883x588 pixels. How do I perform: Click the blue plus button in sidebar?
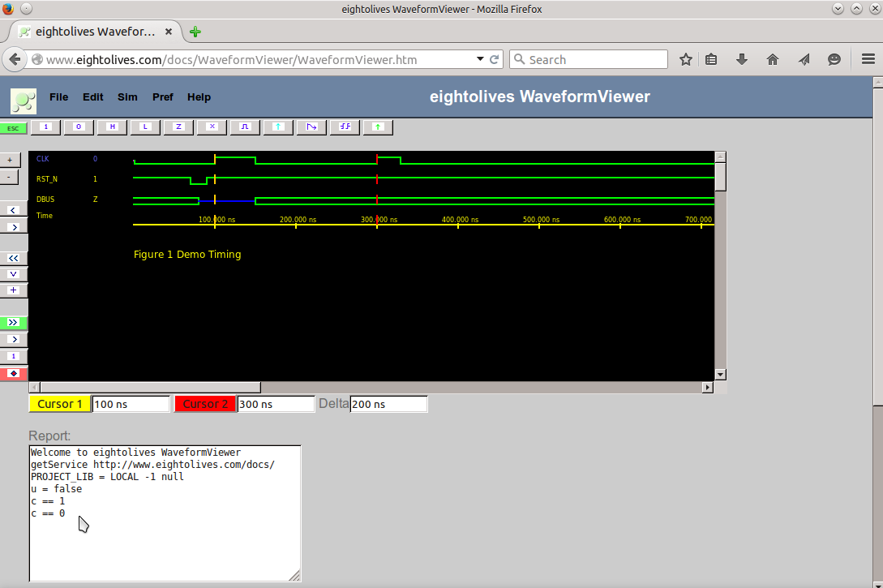pyautogui.click(x=14, y=290)
